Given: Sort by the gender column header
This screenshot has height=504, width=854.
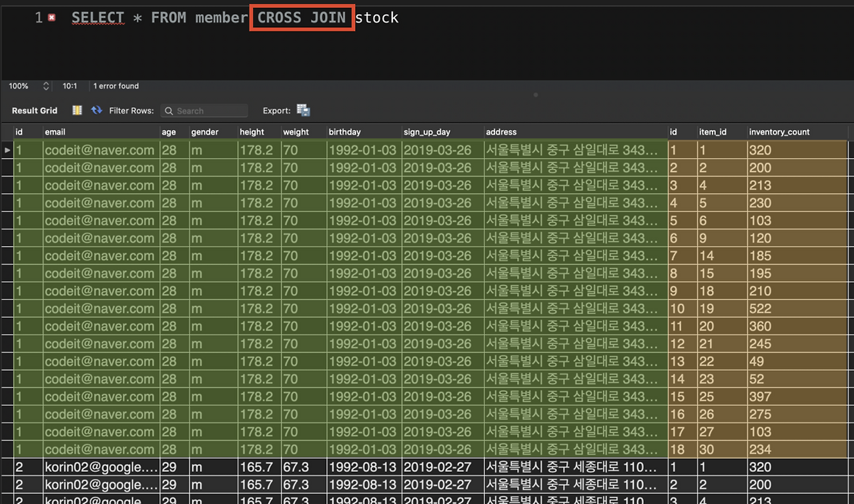Looking at the screenshot, I should pos(213,132).
